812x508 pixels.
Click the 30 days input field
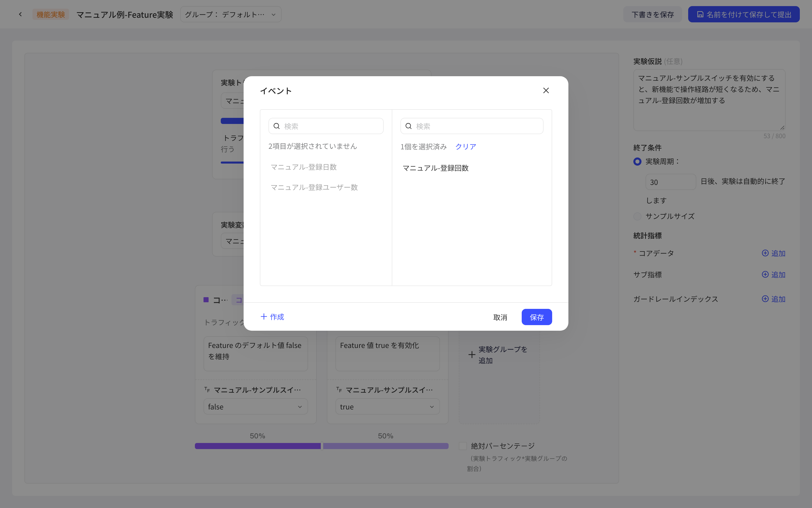(x=670, y=182)
